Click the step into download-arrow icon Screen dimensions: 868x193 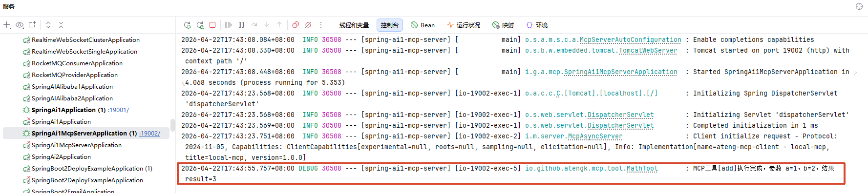[x=267, y=25]
